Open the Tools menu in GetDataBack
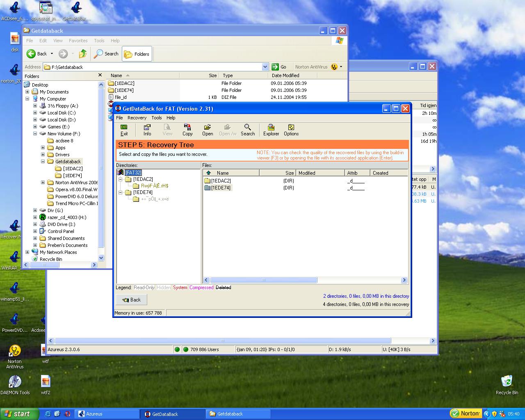 click(x=157, y=118)
